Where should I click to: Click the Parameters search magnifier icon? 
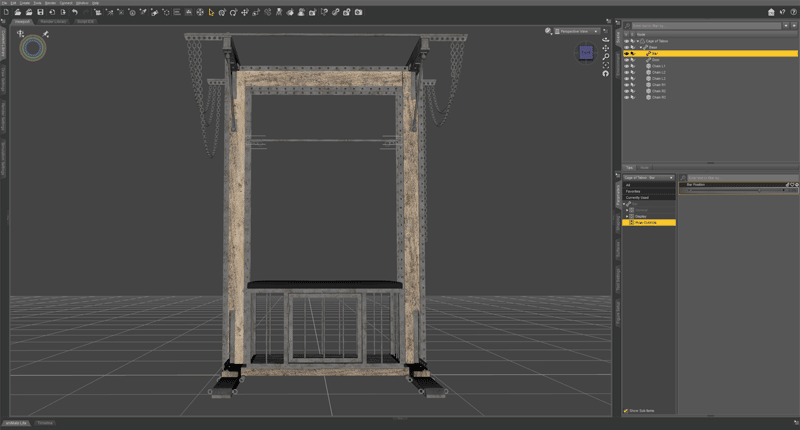coord(683,178)
